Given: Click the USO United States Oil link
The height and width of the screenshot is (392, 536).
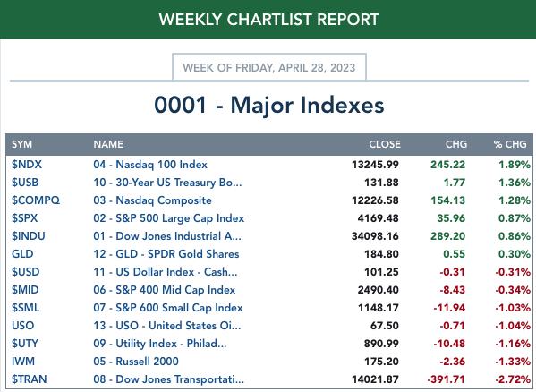Looking at the screenshot, I should [167, 326].
